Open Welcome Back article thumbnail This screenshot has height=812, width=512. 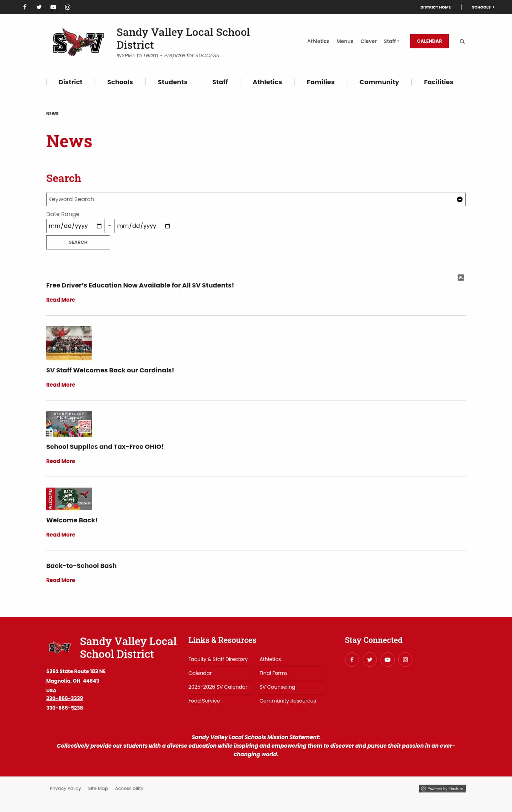69,499
